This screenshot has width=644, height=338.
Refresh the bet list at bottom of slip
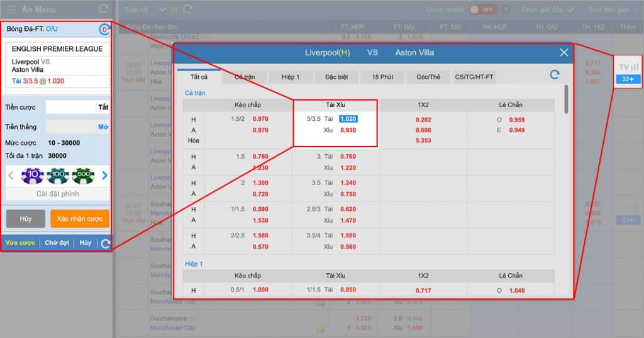(105, 244)
